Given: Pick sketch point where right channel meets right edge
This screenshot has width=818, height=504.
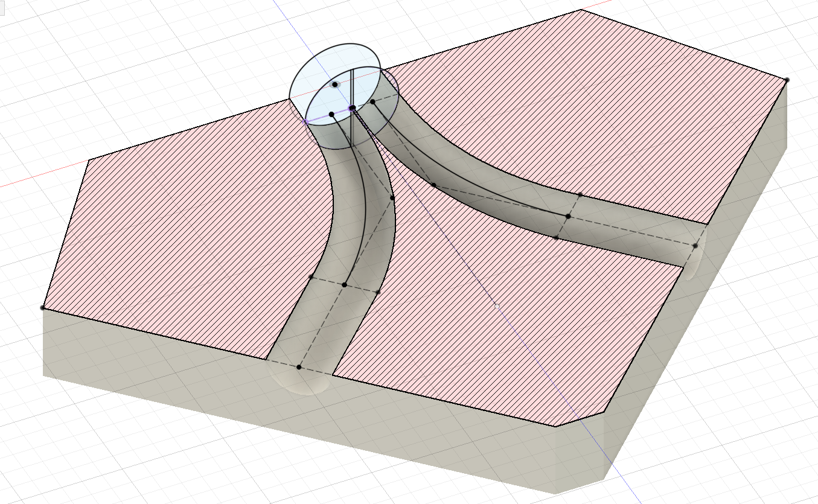Looking at the screenshot, I should 695,246.
